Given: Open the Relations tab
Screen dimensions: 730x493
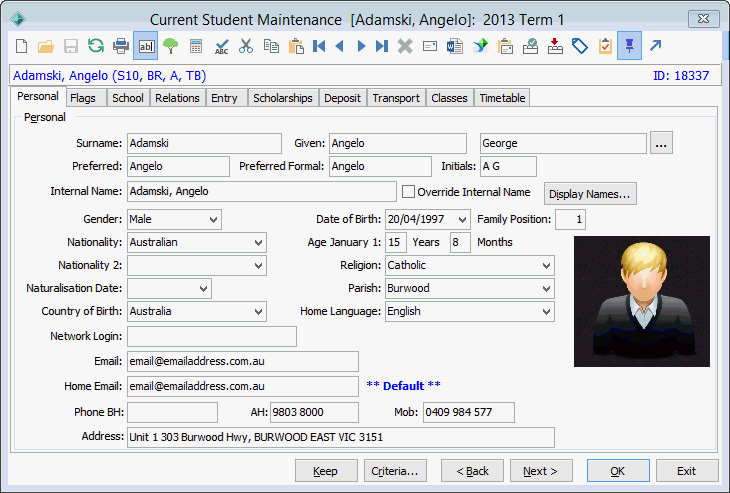Looking at the screenshot, I should (x=177, y=98).
